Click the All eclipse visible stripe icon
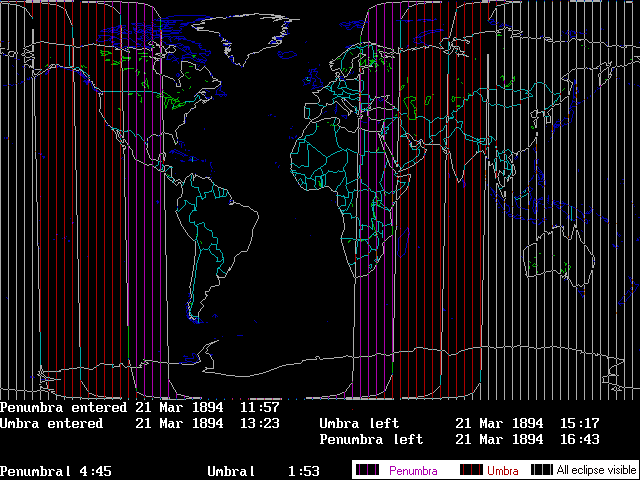The image size is (640, 480). (x=541, y=469)
